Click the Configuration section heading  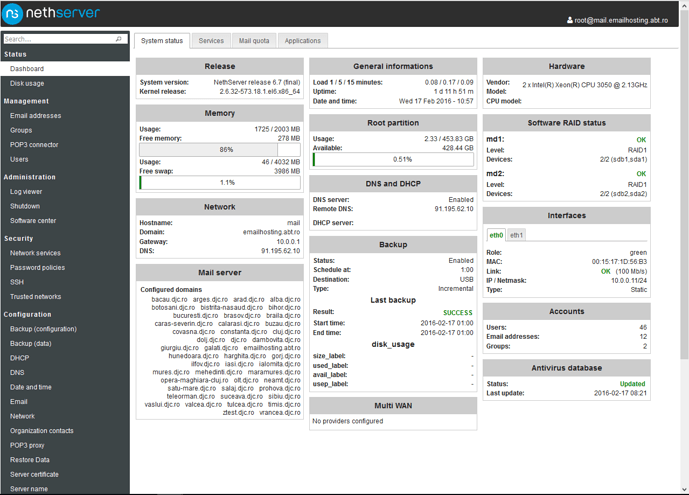[27, 314]
